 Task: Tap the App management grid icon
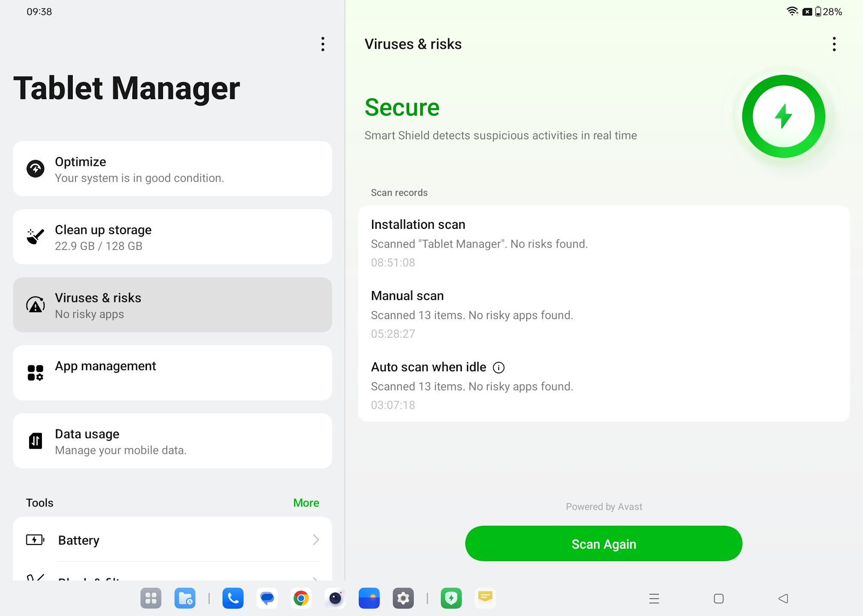[x=36, y=373]
